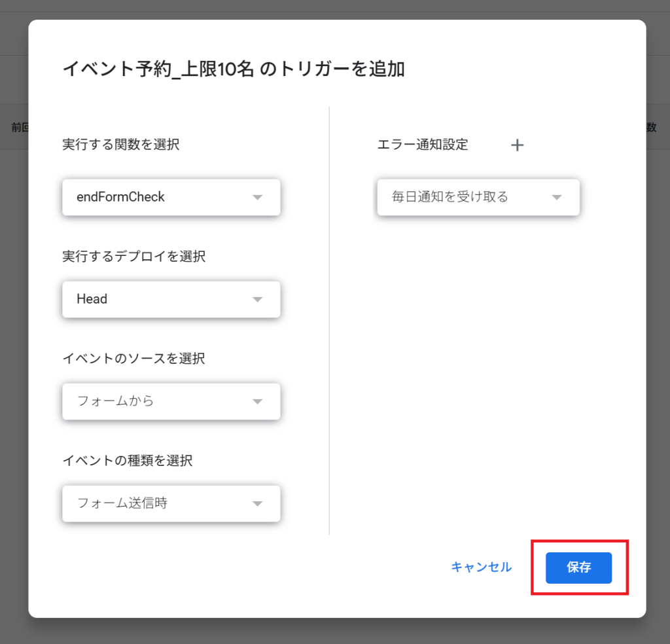This screenshot has width=670, height=644.
Task: Expand the フォーム送信時 event type dropdown
Action: pos(171,503)
